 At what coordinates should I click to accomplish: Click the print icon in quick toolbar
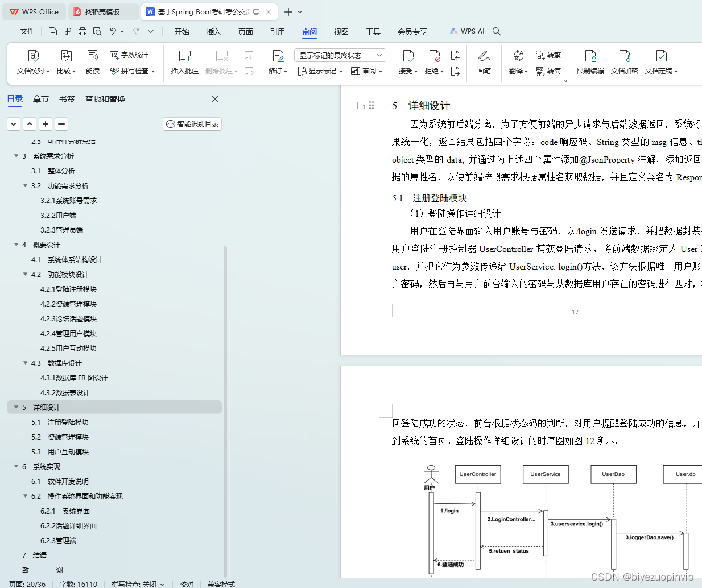pos(82,31)
